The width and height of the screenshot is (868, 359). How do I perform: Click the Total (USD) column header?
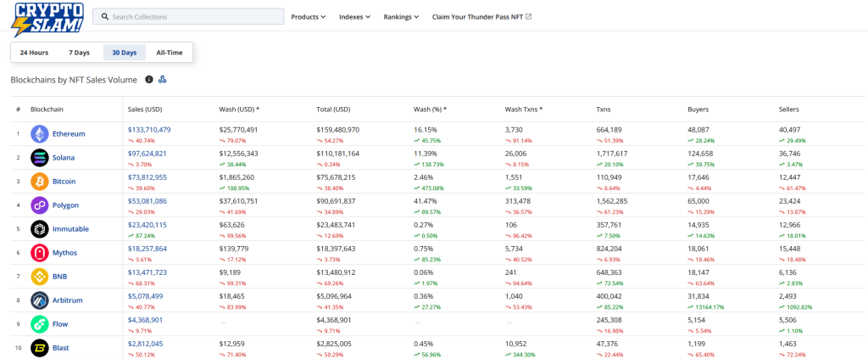pos(333,109)
